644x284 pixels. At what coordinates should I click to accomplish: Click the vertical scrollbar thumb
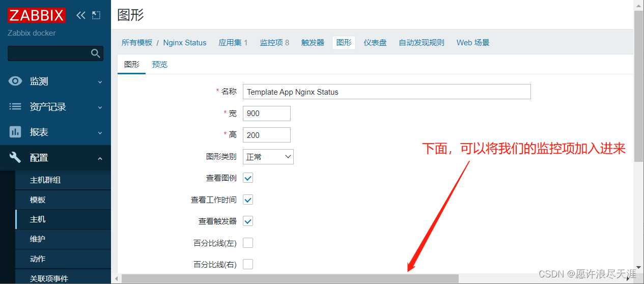(638, 86)
